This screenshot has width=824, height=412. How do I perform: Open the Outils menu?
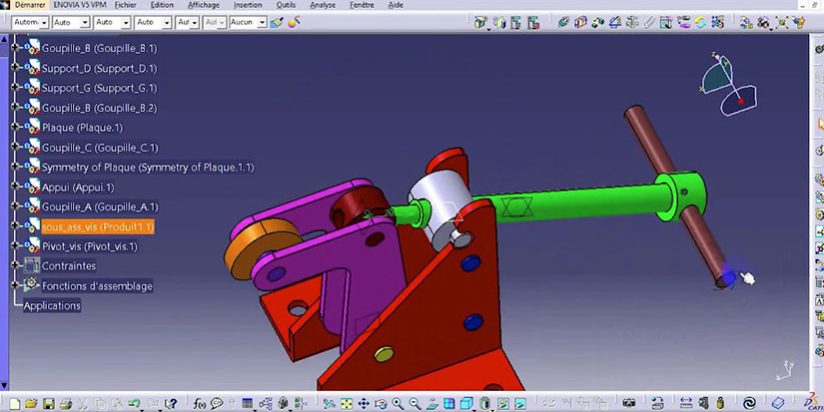(286, 5)
